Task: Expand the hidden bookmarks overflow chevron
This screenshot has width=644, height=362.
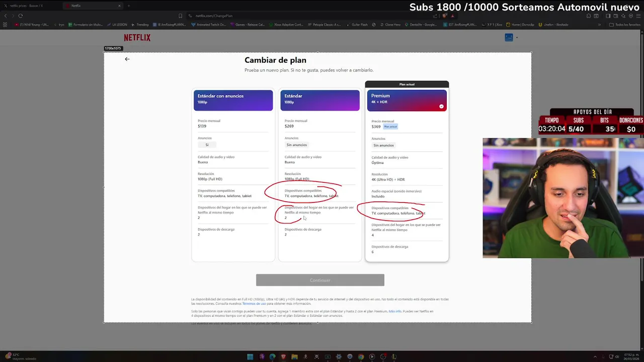Action: pos(599,24)
